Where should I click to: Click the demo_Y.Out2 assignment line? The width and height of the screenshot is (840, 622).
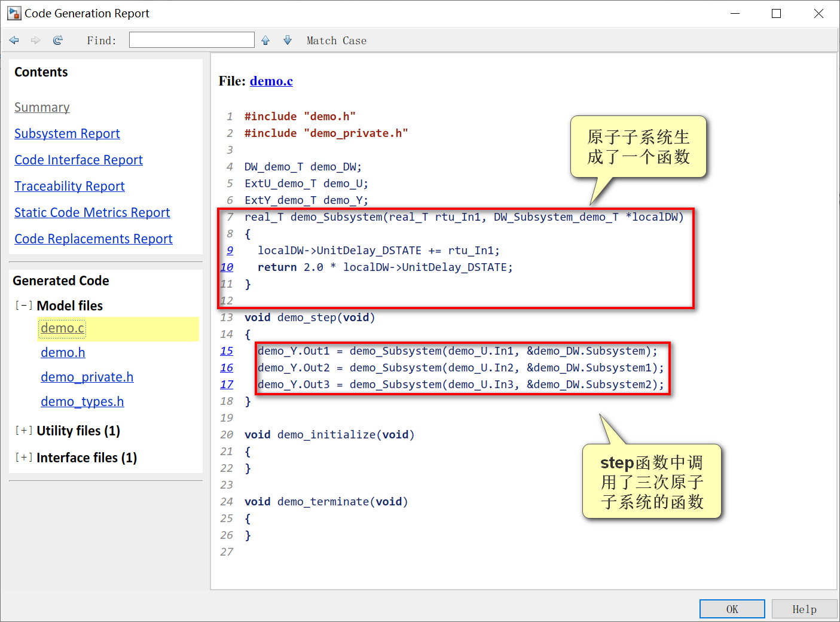tap(461, 368)
